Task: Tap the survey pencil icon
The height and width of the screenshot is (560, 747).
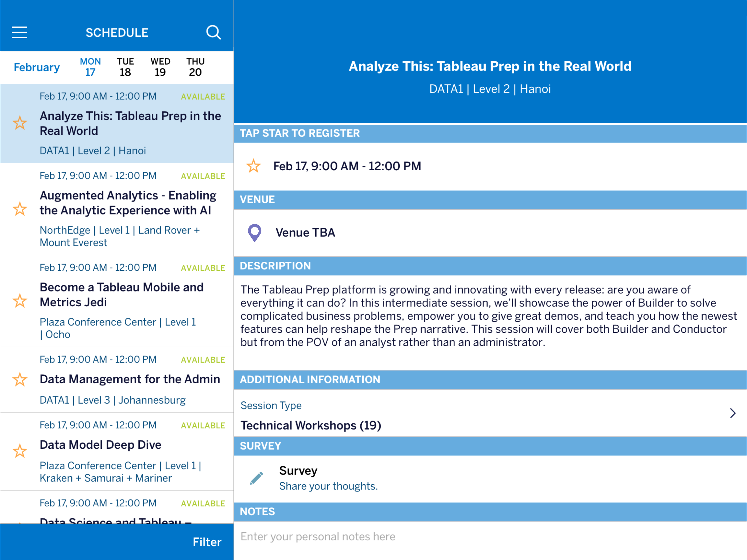Action: (257, 478)
